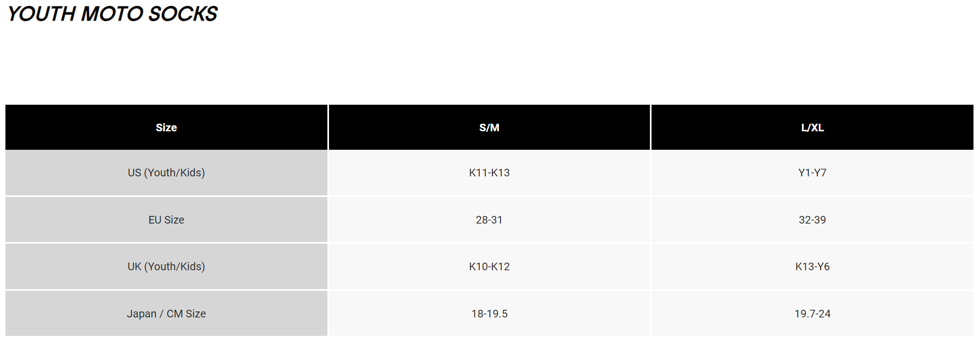Select the S/M column header
This screenshot has height=344, width=980.
(x=489, y=128)
